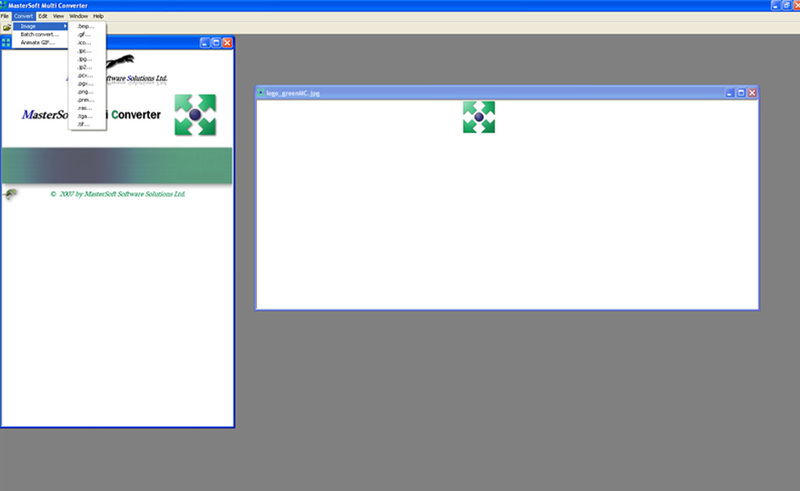Select .gif... format in Image submenu
800x491 pixels.
tap(87, 34)
